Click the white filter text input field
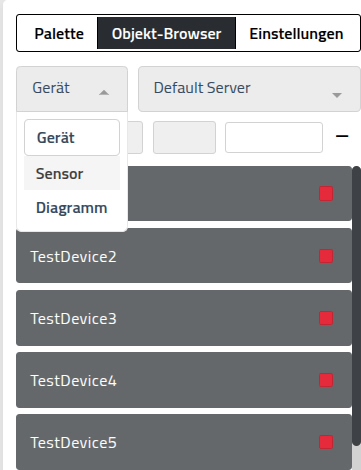The height and width of the screenshot is (470, 361). (x=274, y=137)
